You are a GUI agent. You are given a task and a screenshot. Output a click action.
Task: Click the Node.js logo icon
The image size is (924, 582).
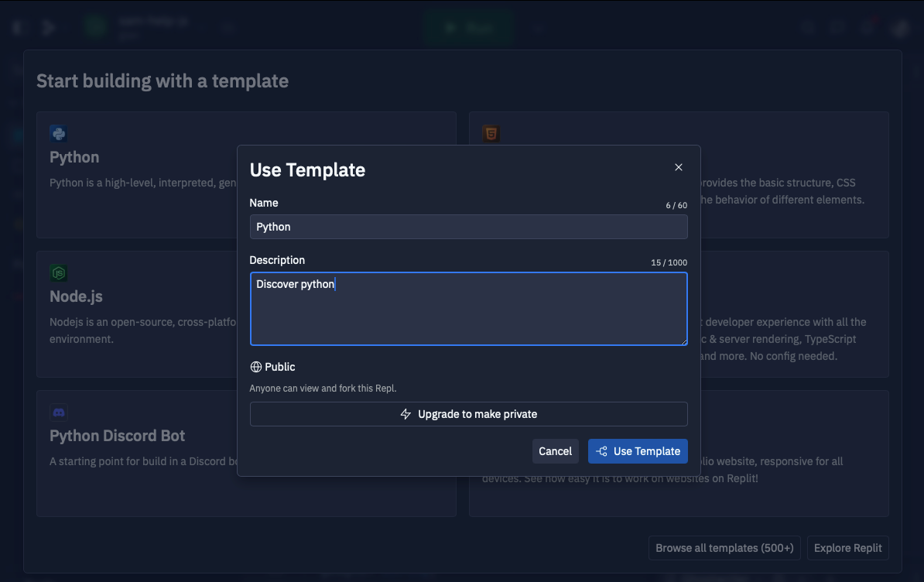(58, 272)
